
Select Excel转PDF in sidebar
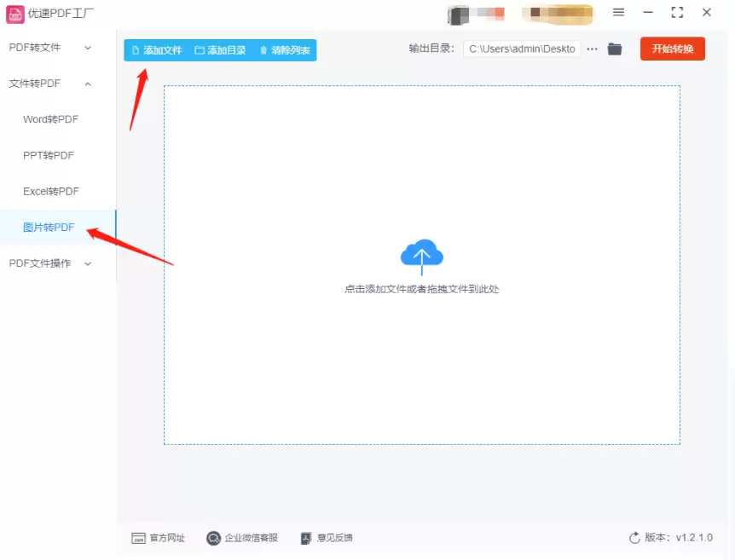[51, 192]
